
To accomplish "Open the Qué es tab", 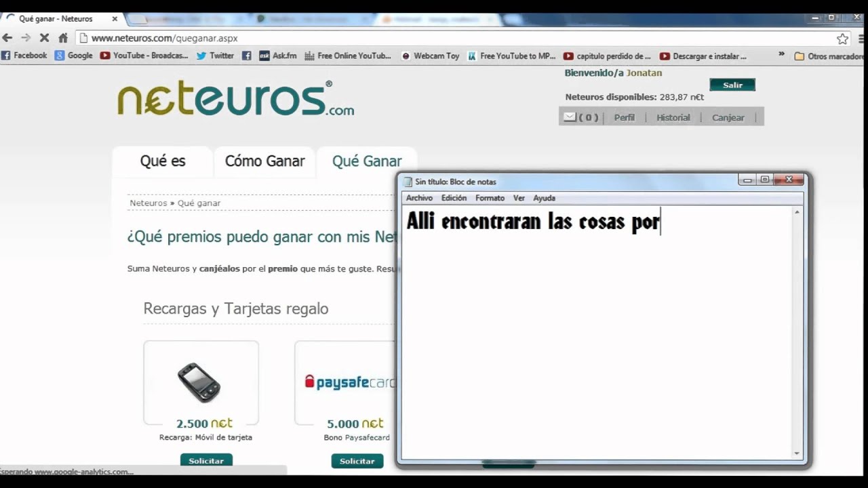I will coord(163,161).
